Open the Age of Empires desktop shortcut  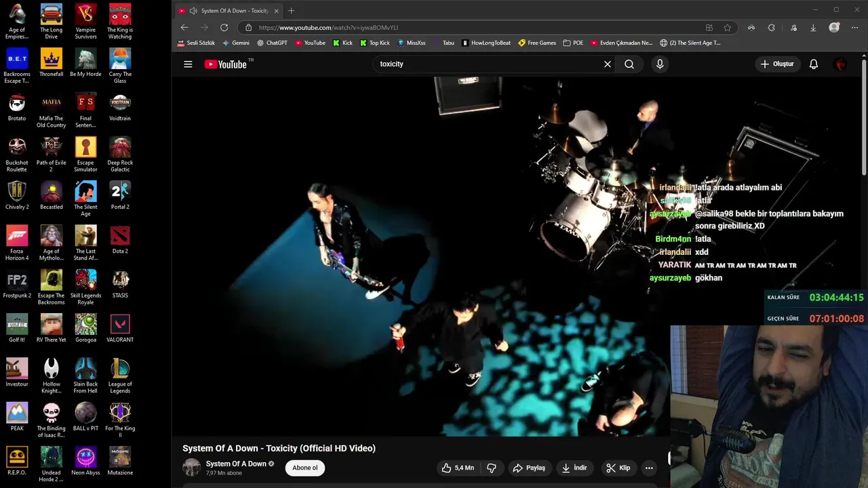click(x=17, y=22)
